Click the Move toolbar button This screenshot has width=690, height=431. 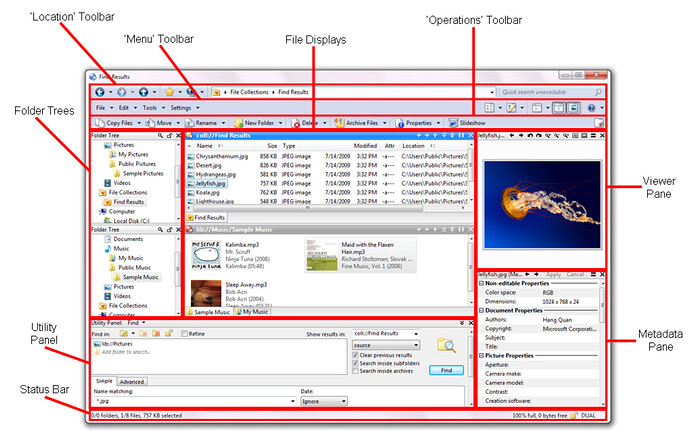(159, 123)
